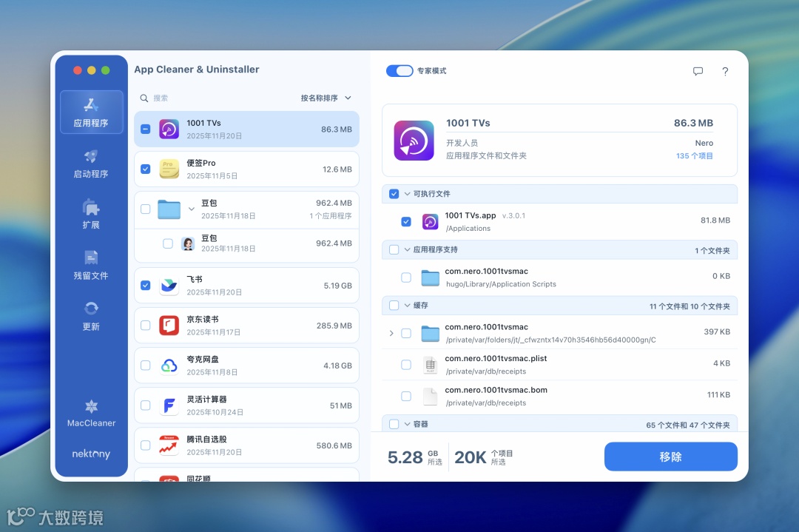Click the 夸克网盘 cloud app icon

tap(169, 366)
